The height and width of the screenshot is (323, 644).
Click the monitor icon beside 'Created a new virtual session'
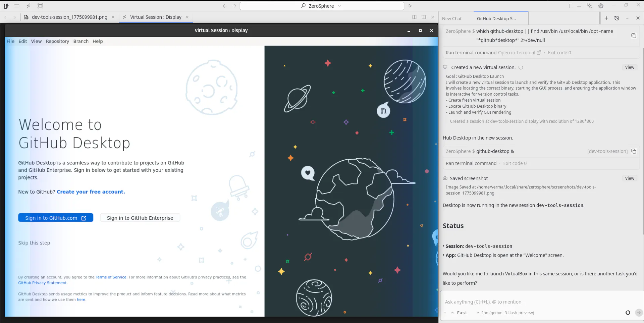pos(445,67)
